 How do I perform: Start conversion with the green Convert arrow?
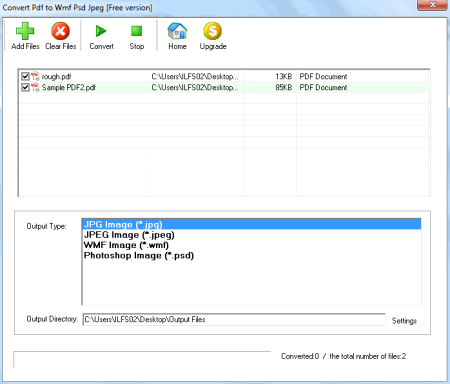[x=101, y=31]
